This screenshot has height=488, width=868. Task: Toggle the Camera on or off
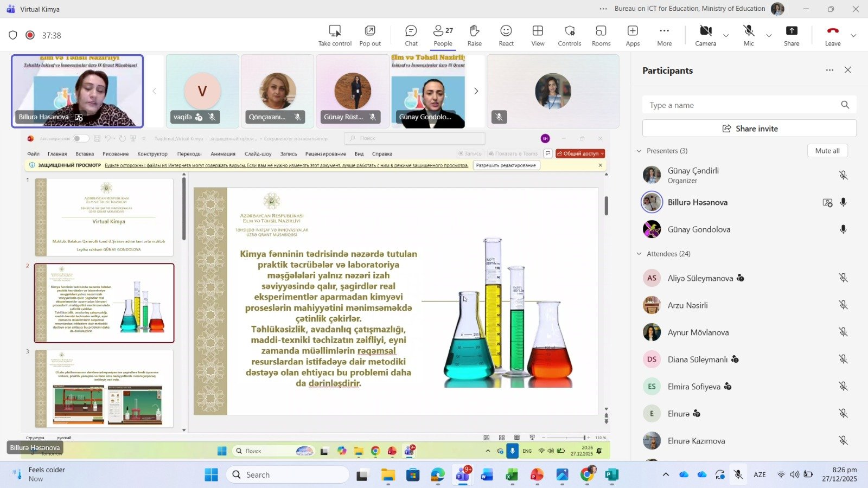705,35
